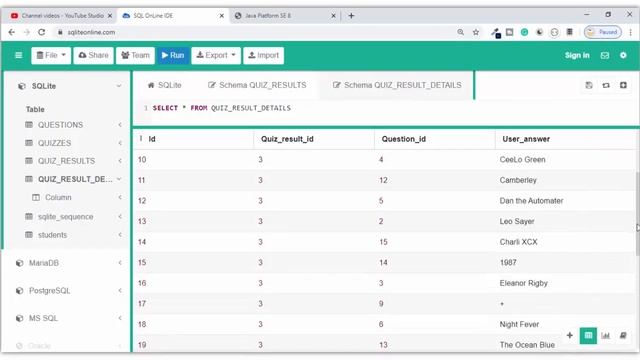The image size is (640, 360).
Task: Open the Team button
Action: [x=136, y=55]
